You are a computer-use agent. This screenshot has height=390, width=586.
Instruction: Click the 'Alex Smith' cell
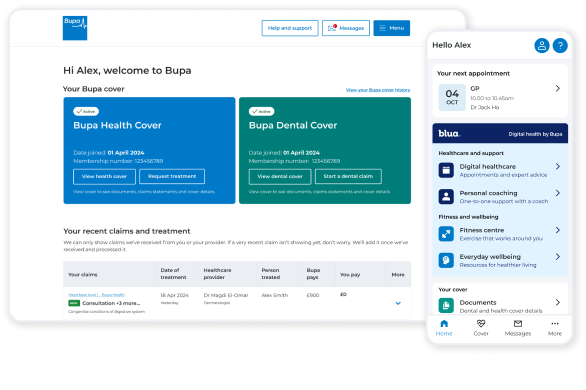click(275, 295)
